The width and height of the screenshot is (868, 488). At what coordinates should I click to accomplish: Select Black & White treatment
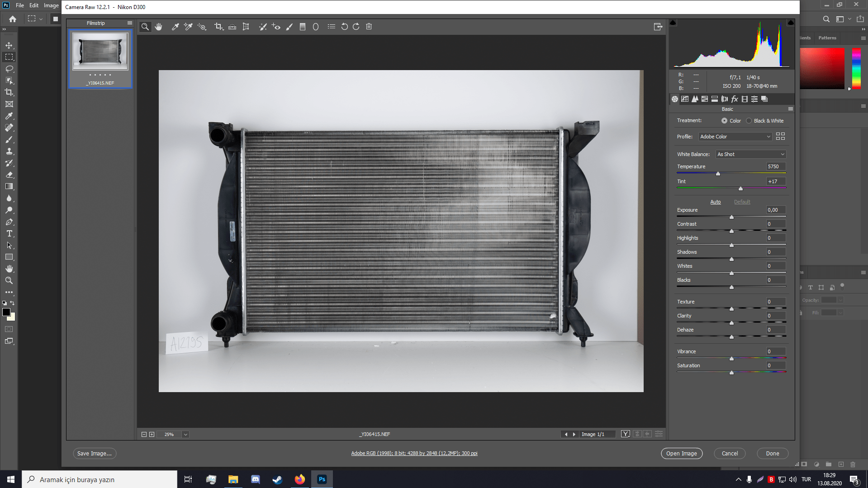(749, 121)
